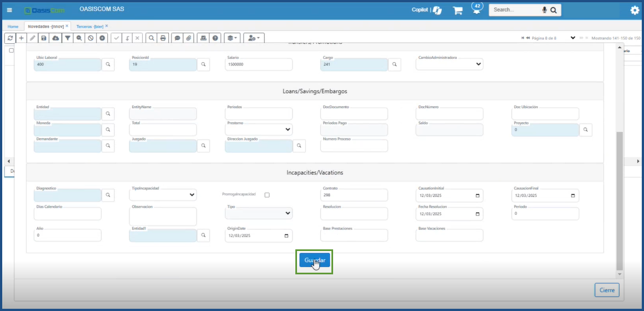This screenshot has height=311, width=644.
Task: Click lookup magnifier next to PosicionId
Action: pos(203,64)
